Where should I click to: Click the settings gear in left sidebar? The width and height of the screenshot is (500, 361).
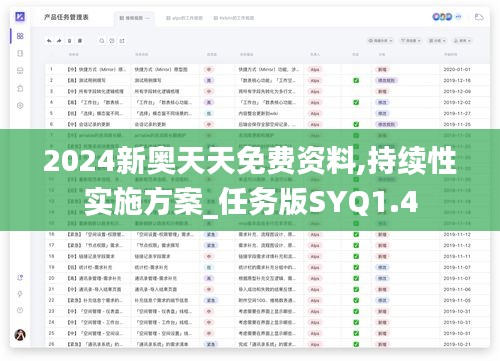click(x=20, y=106)
